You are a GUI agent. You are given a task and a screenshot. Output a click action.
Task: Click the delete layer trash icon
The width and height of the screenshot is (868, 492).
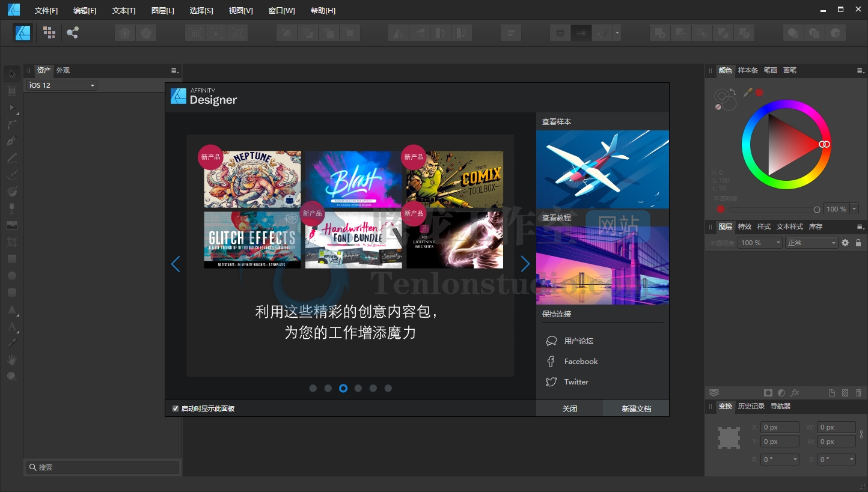click(858, 393)
